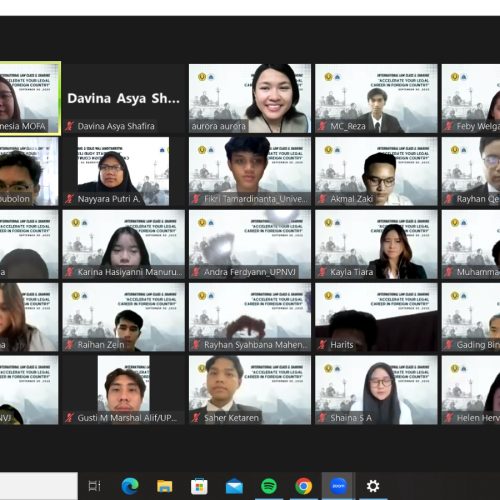Click muted mic icon beside Nayyara Putri A.
The height and width of the screenshot is (500, 500).
(x=70, y=199)
